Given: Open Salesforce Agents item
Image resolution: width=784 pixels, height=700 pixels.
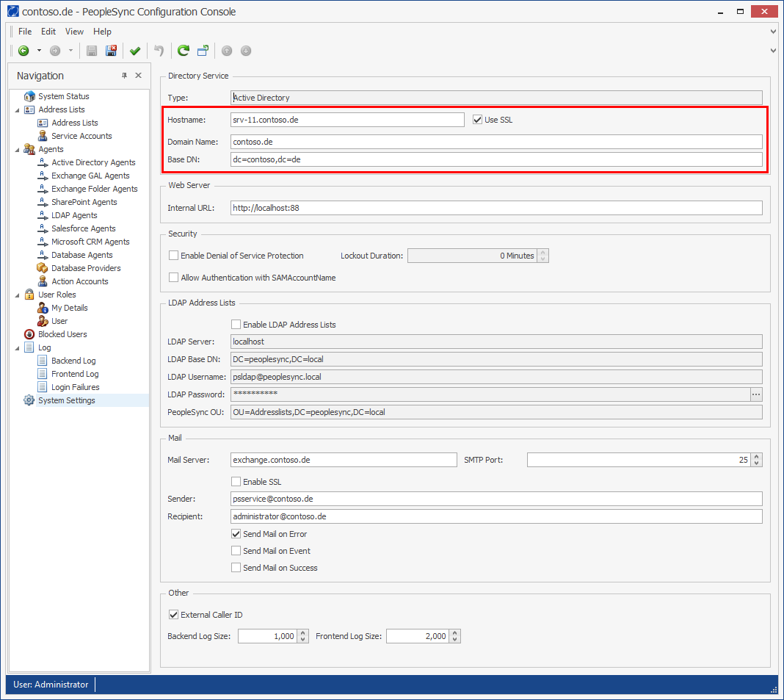Looking at the screenshot, I should [84, 228].
